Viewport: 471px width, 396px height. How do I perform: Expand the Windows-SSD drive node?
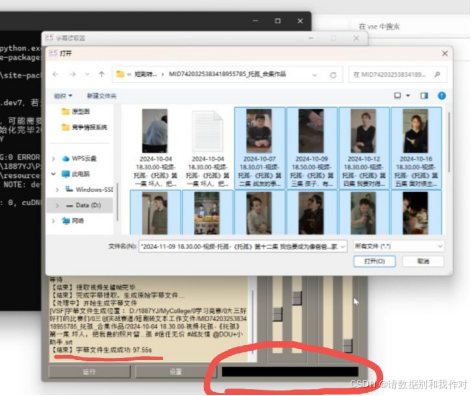(x=57, y=190)
